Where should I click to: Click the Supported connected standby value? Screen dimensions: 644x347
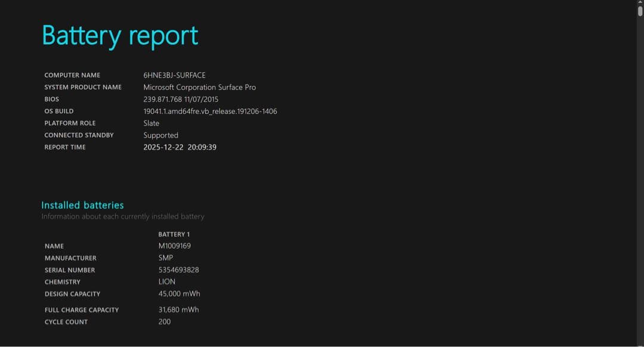pos(160,135)
